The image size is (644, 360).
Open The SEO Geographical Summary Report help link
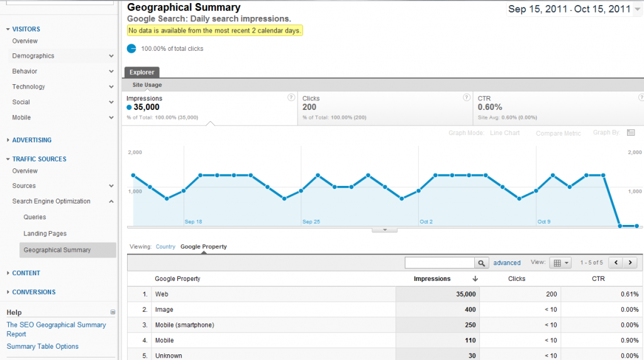[56, 329]
